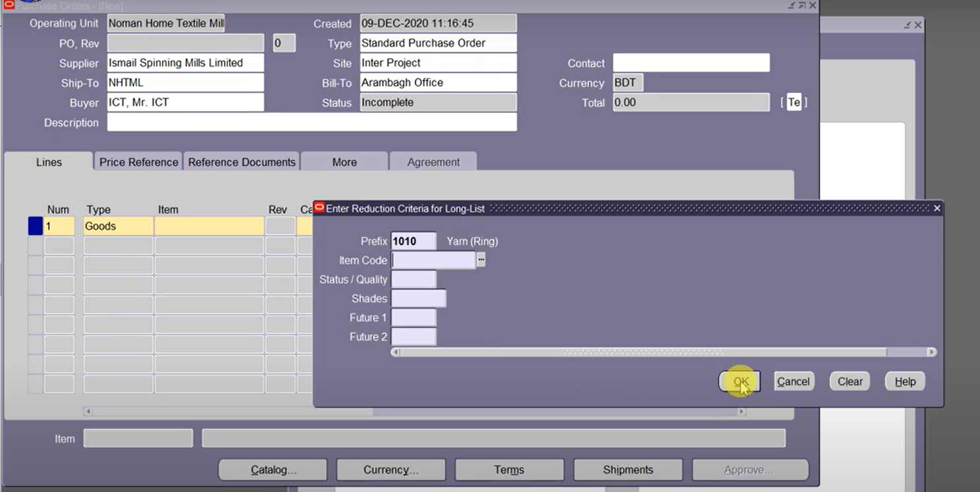Click the [Te] descriptive flexfield indicator
This screenshot has height=492, width=980.
pos(794,103)
